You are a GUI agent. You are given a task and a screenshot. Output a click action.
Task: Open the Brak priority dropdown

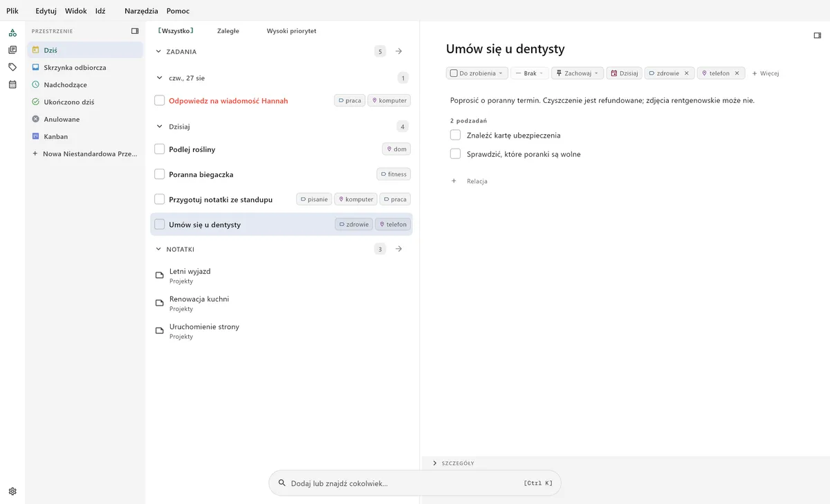[530, 73]
